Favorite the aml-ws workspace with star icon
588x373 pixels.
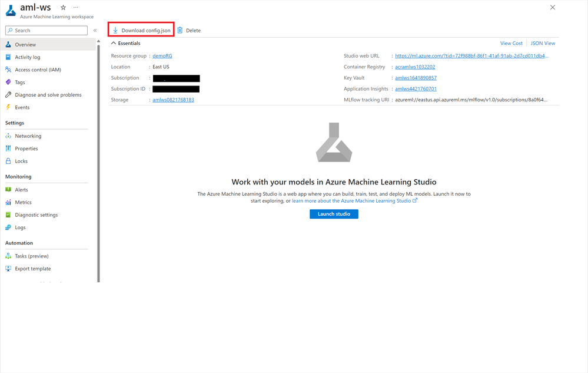[x=64, y=8]
